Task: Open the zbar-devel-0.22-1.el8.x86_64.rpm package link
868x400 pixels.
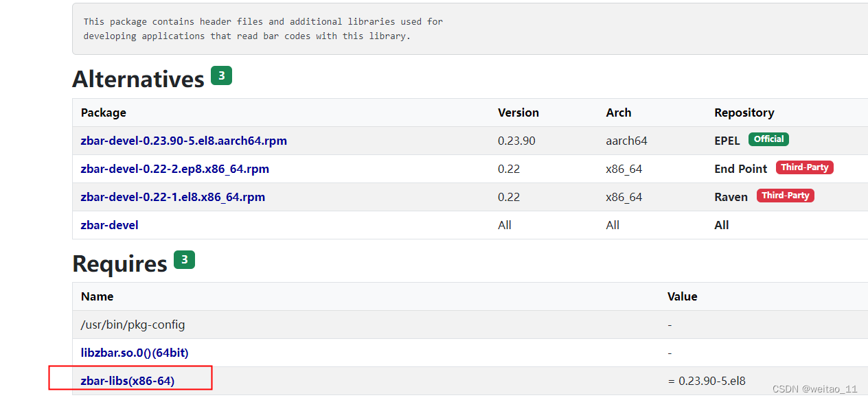Action: pyautogui.click(x=173, y=197)
